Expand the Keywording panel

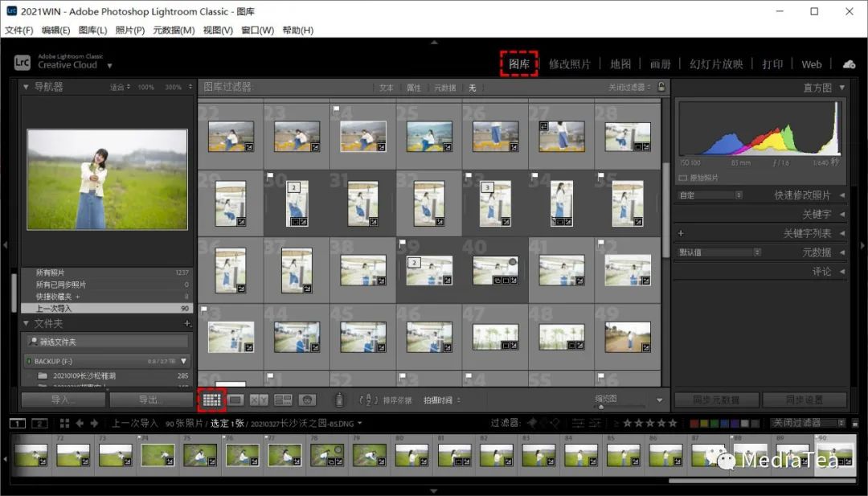click(x=842, y=214)
